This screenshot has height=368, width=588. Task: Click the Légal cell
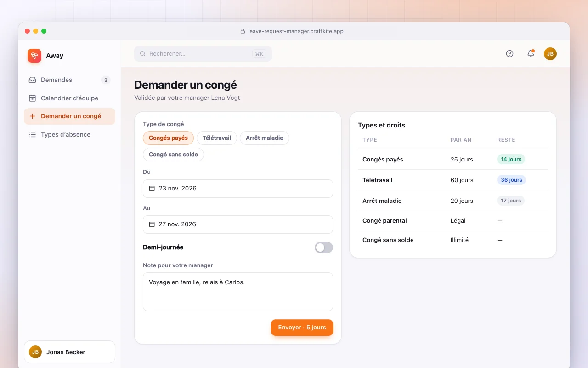pos(458,221)
